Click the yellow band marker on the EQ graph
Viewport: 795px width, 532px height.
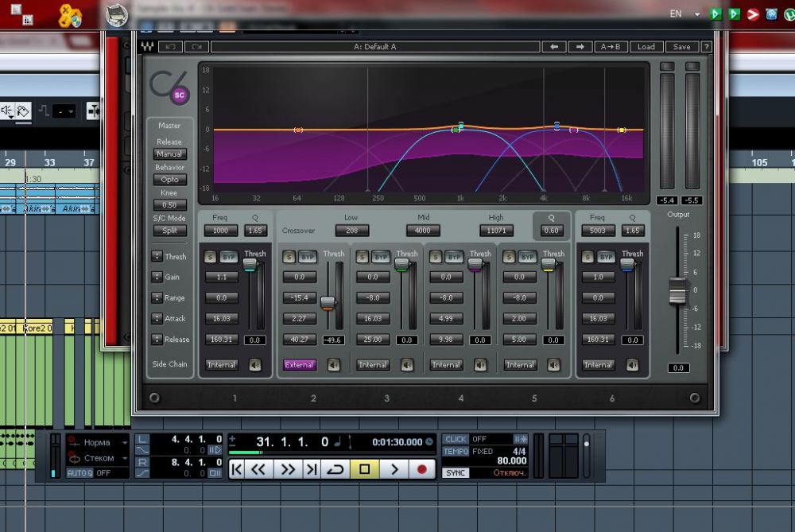pyautogui.click(x=622, y=130)
